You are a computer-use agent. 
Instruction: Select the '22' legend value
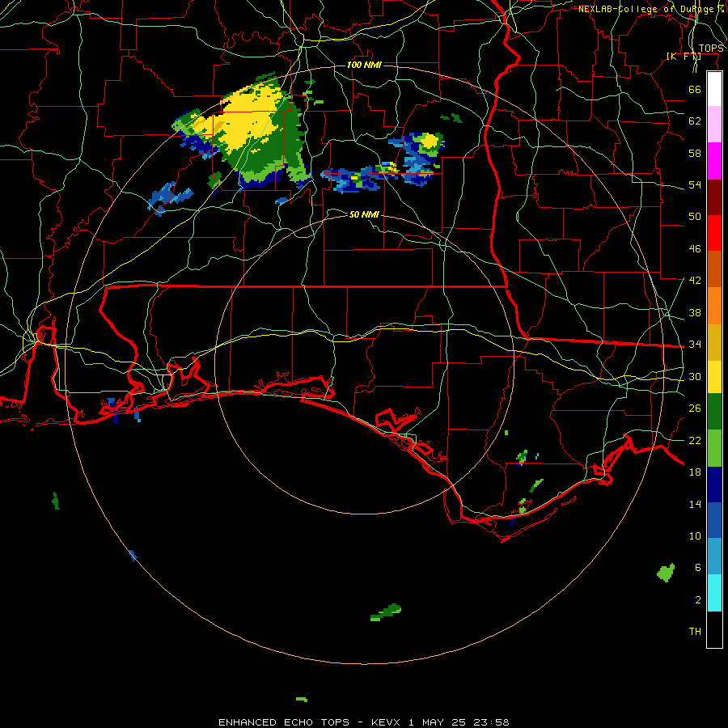click(695, 440)
